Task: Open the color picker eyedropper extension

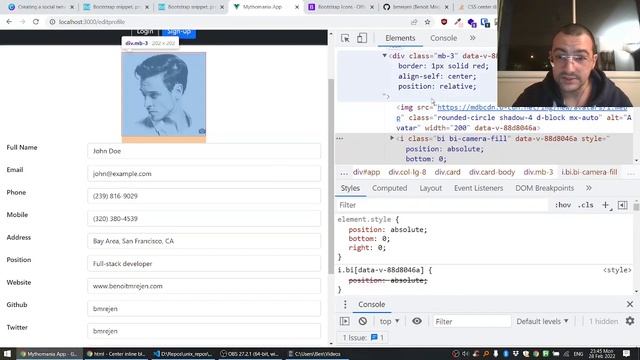Action: 458,22
